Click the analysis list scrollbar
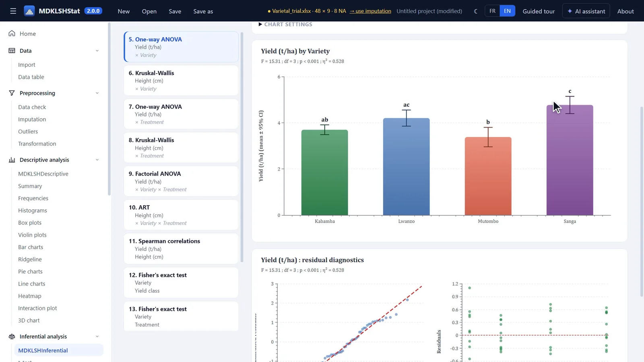Image resolution: width=644 pixels, height=362 pixels. [x=242, y=147]
